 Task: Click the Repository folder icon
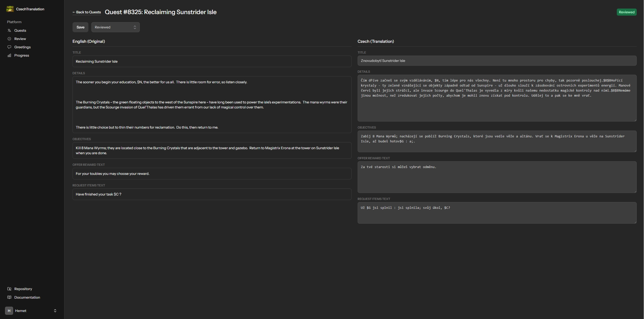[9, 289]
